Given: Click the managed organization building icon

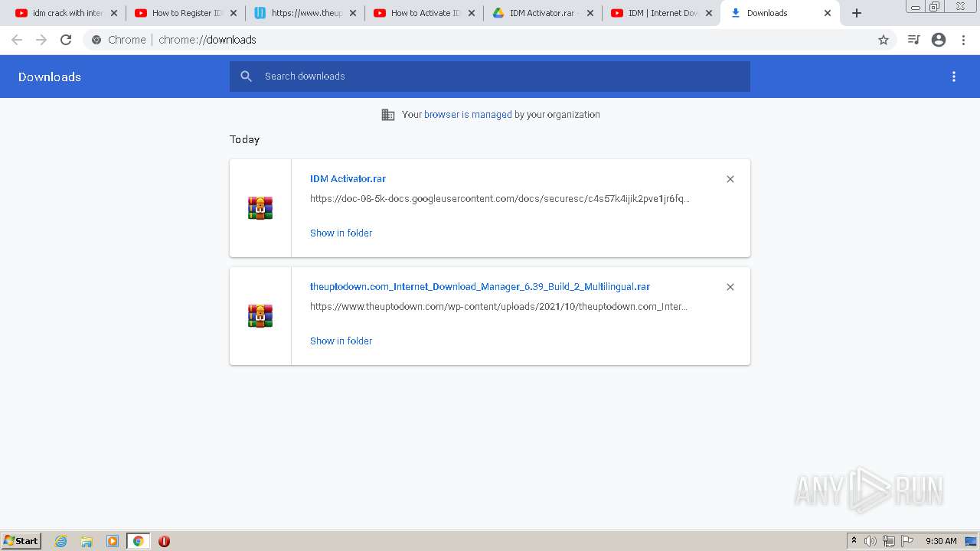Looking at the screenshot, I should pyautogui.click(x=388, y=115).
